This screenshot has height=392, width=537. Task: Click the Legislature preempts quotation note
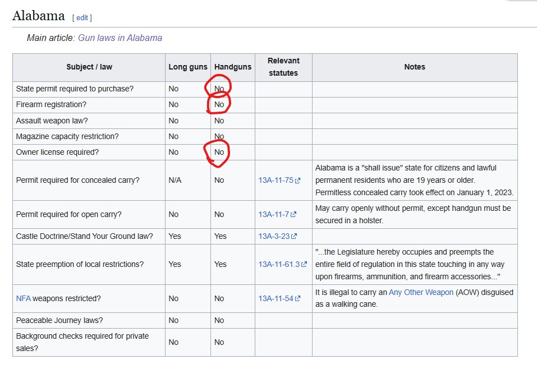(x=410, y=265)
